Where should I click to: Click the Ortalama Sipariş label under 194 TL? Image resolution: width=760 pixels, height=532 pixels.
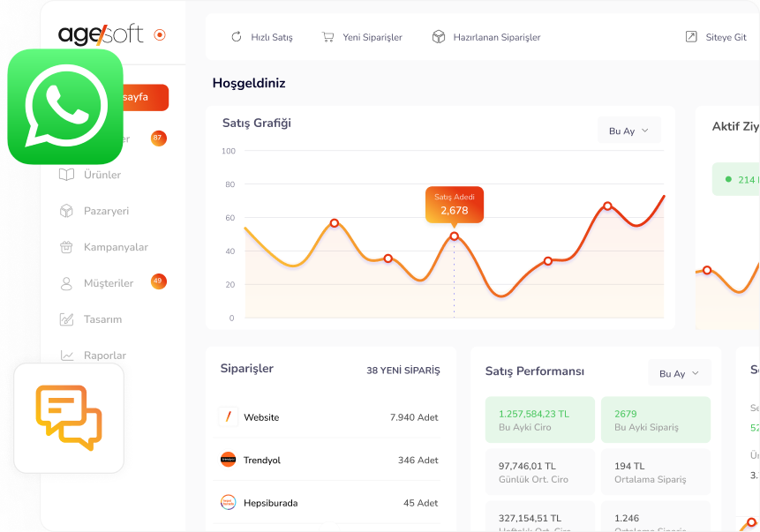pyautogui.click(x=651, y=479)
